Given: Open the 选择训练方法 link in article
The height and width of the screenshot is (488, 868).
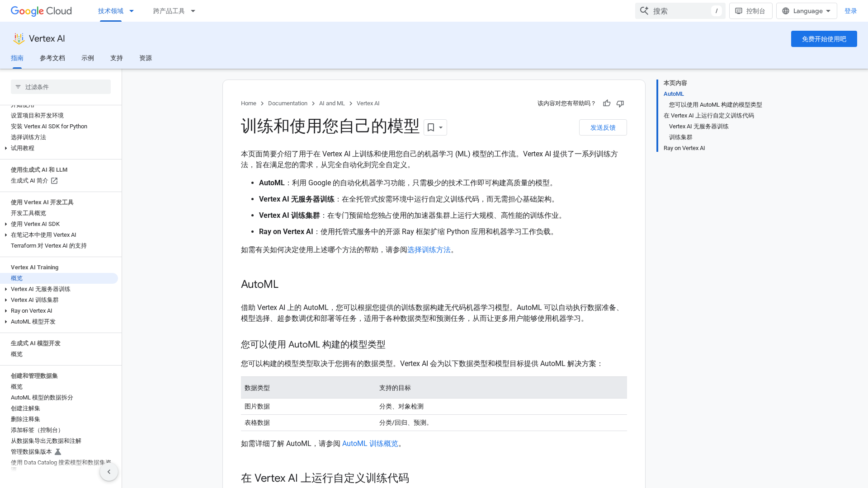Looking at the screenshot, I should pos(429,250).
